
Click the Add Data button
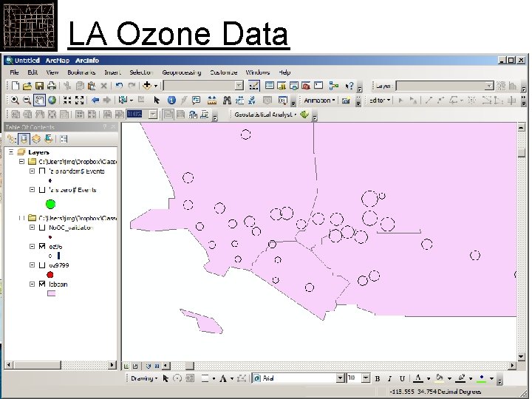pyautogui.click(x=147, y=86)
